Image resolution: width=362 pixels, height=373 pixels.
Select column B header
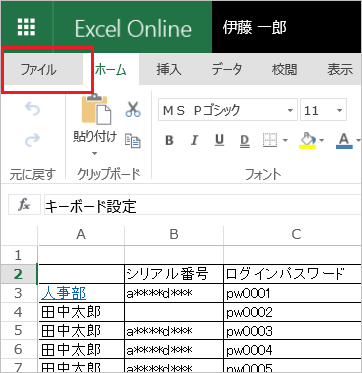[x=174, y=235]
